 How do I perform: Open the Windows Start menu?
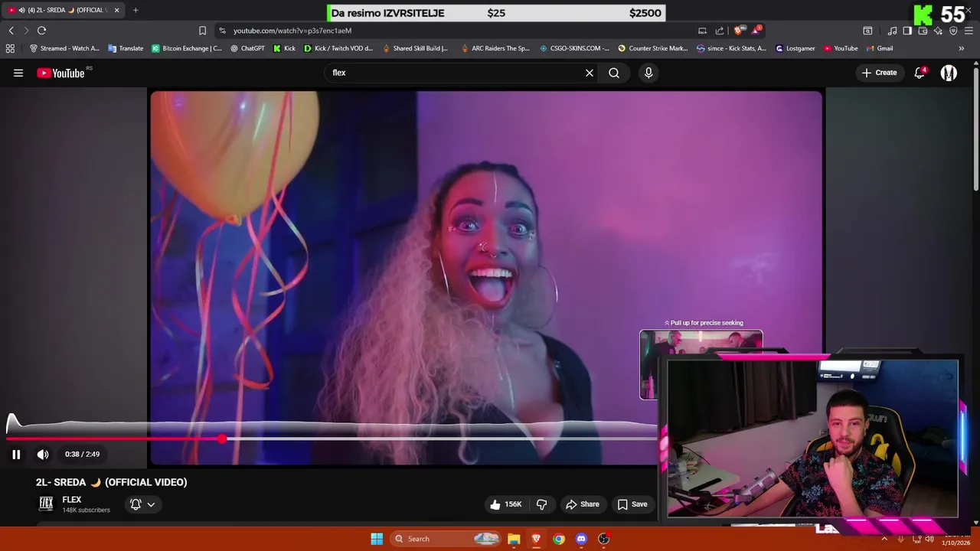click(377, 539)
